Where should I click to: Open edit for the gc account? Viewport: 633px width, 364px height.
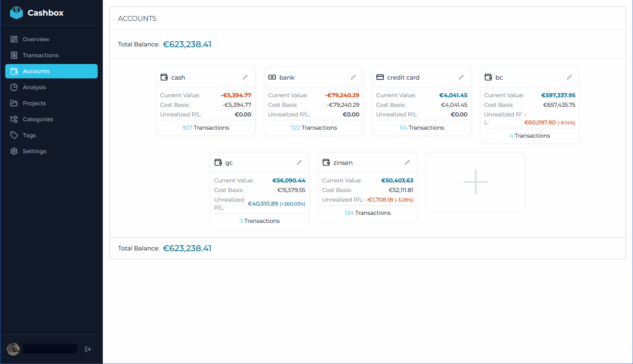[x=299, y=162]
